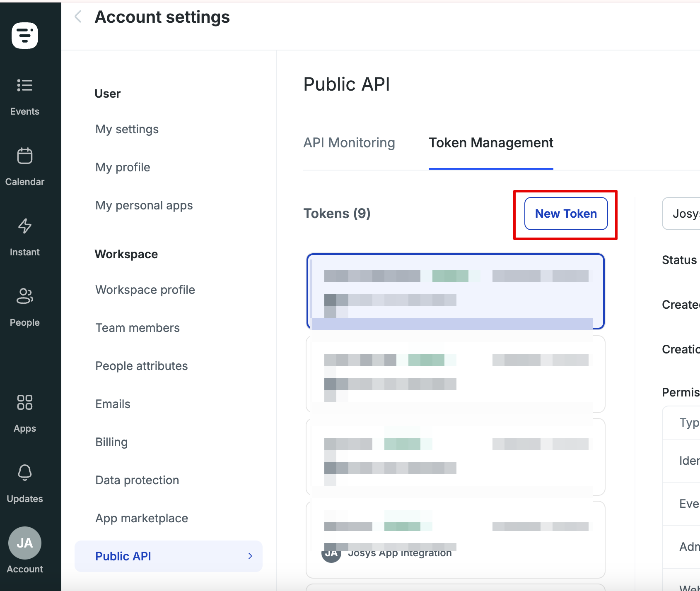Go to Workspace profile settings
Screen dimensions: 700x591
[145, 290]
